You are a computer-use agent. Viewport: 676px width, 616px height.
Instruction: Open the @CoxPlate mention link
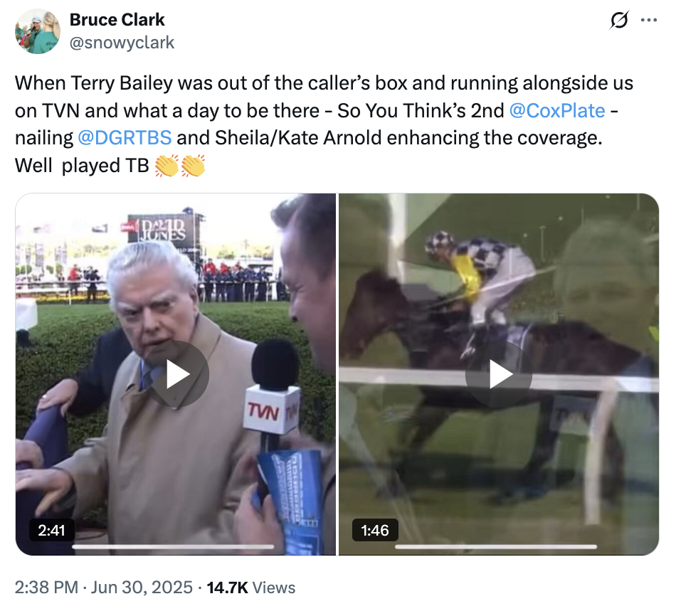pyautogui.click(x=557, y=111)
